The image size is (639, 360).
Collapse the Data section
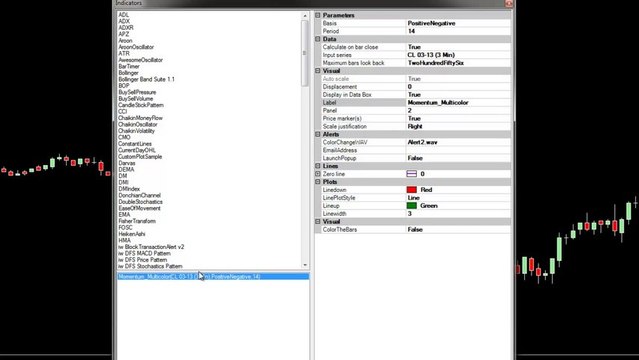[318, 39]
